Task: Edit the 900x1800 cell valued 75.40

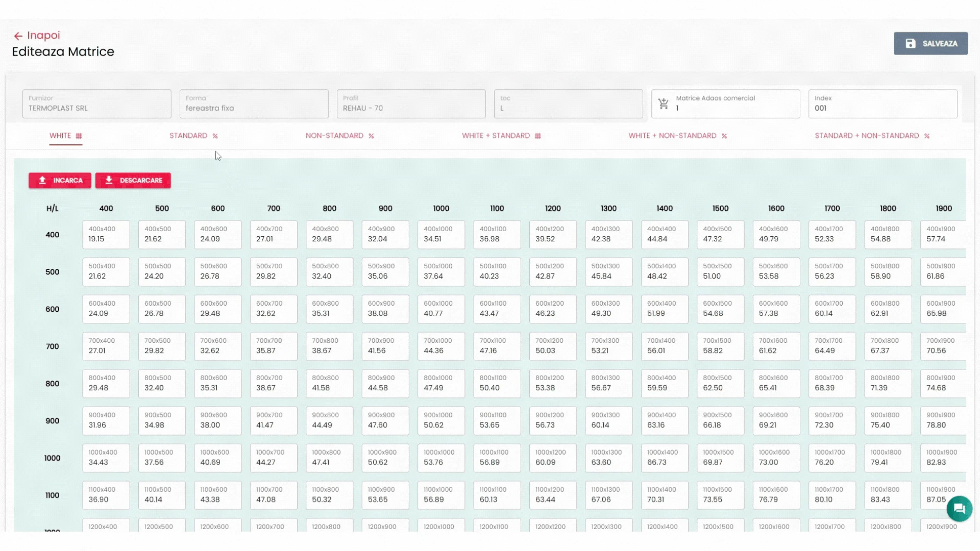Action: click(x=888, y=421)
